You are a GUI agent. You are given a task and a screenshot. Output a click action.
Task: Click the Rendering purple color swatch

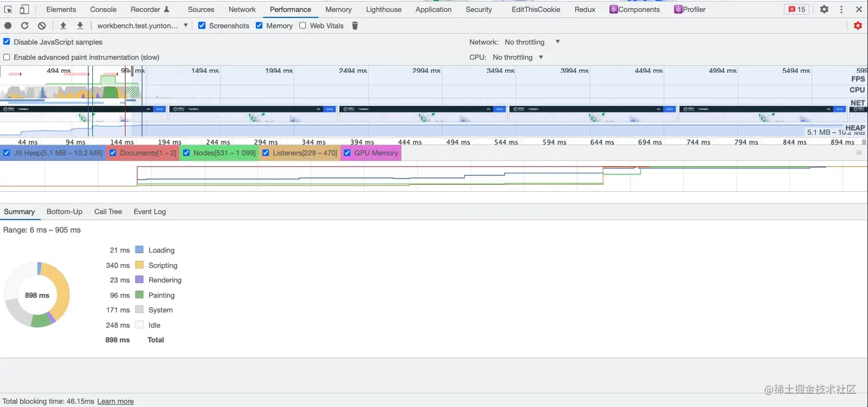click(x=139, y=280)
